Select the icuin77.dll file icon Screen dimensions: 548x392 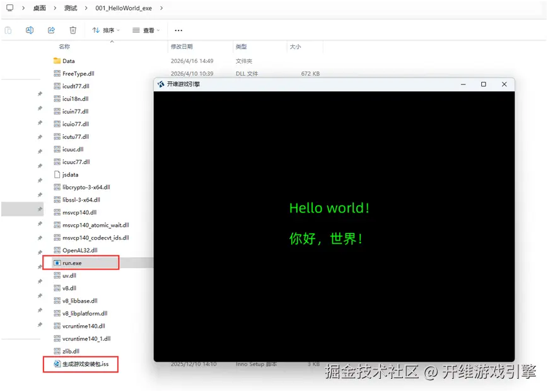click(57, 111)
